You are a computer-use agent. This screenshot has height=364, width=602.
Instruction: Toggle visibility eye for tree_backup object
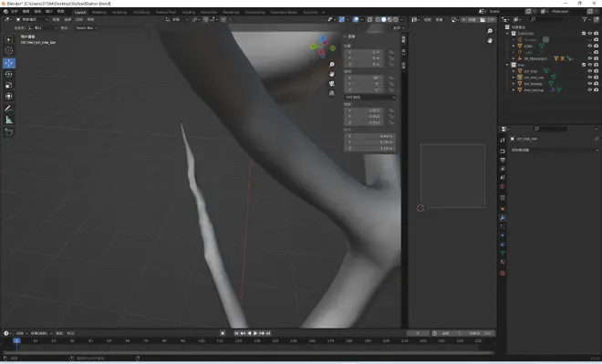coord(590,89)
